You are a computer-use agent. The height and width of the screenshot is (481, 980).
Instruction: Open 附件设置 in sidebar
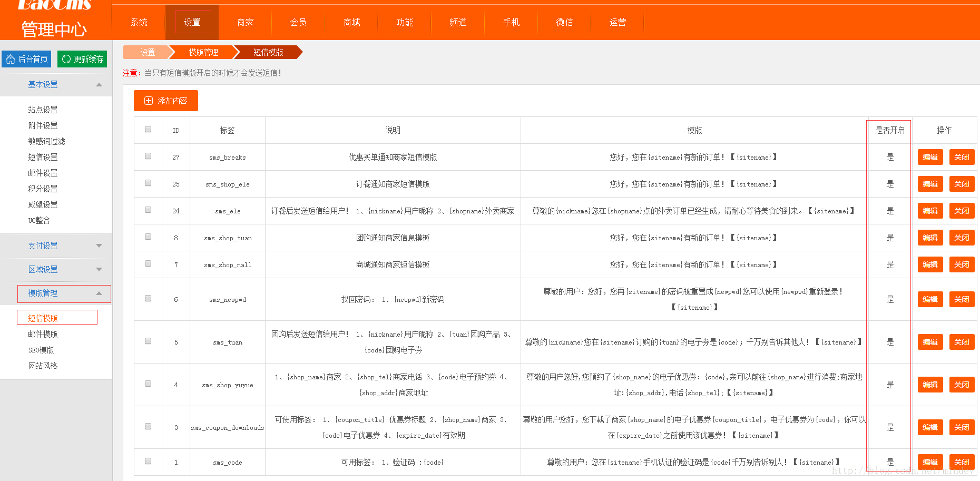click(x=43, y=125)
